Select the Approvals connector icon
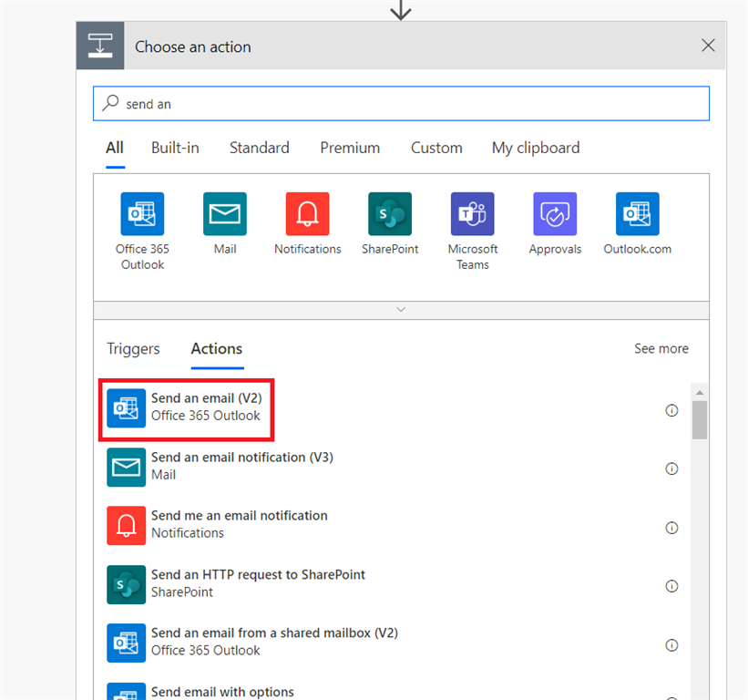The height and width of the screenshot is (700, 748). point(555,214)
